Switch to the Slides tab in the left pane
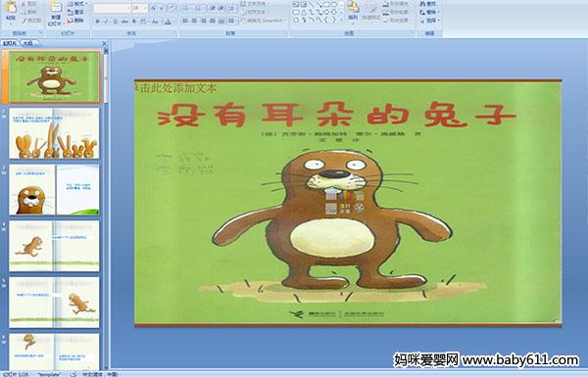This screenshot has width=588, height=377. tap(10, 43)
